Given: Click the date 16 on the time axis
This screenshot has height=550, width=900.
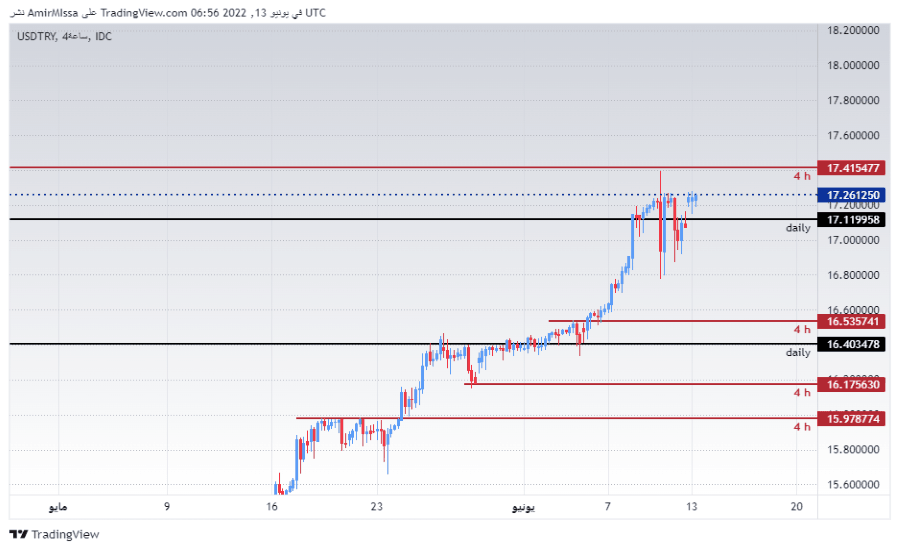Looking at the screenshot, I should tap(272, 506).
